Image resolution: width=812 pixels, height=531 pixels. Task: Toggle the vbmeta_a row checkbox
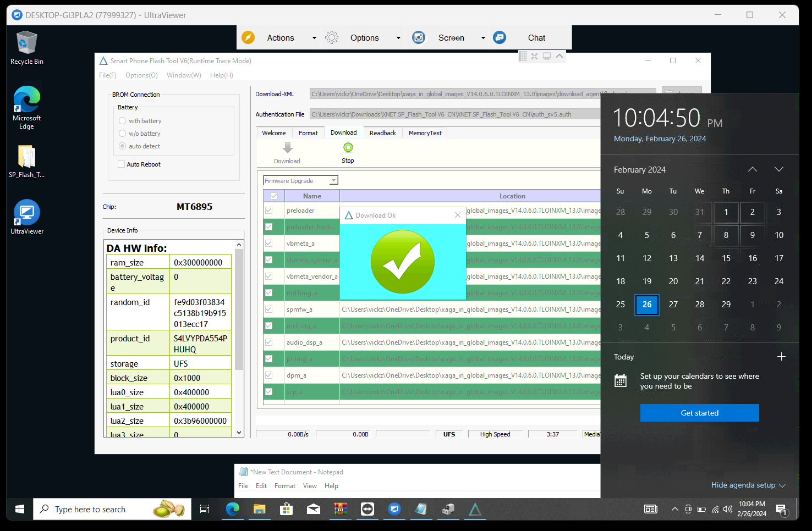[x=269, y=244]
